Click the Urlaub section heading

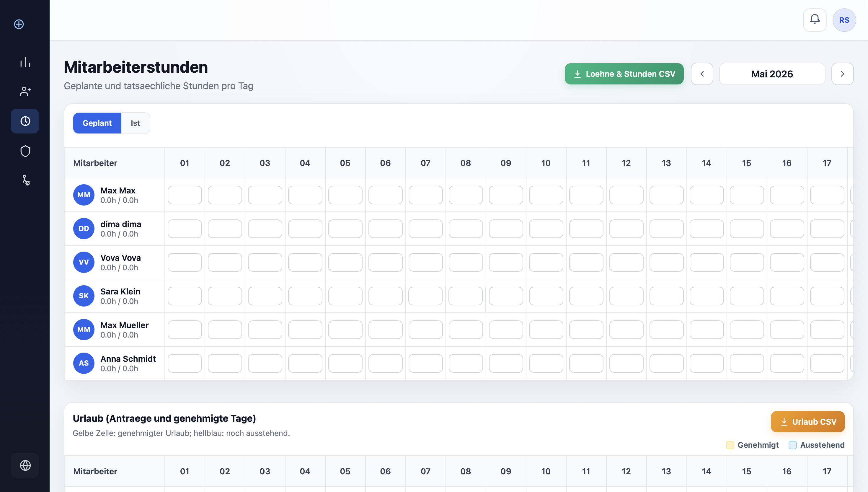point(164,418)
